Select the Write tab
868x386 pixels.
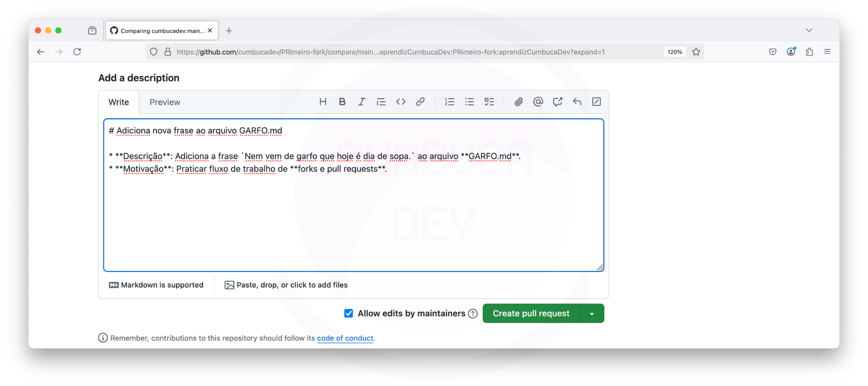pos(119,102)
